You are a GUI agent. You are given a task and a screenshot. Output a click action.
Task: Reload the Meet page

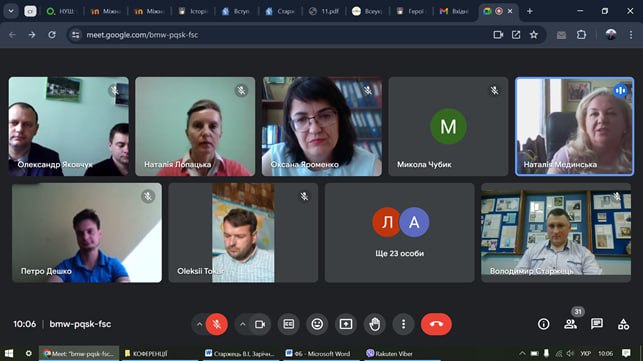(x=52, y=35)
